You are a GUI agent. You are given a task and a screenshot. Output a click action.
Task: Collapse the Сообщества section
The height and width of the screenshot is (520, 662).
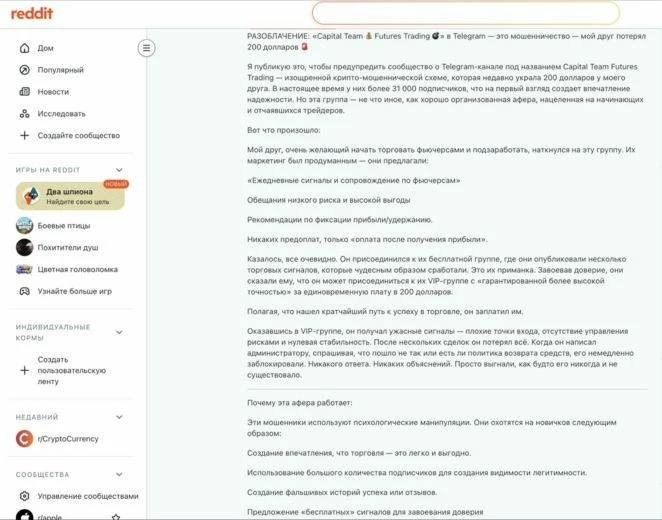pos(119,474)
